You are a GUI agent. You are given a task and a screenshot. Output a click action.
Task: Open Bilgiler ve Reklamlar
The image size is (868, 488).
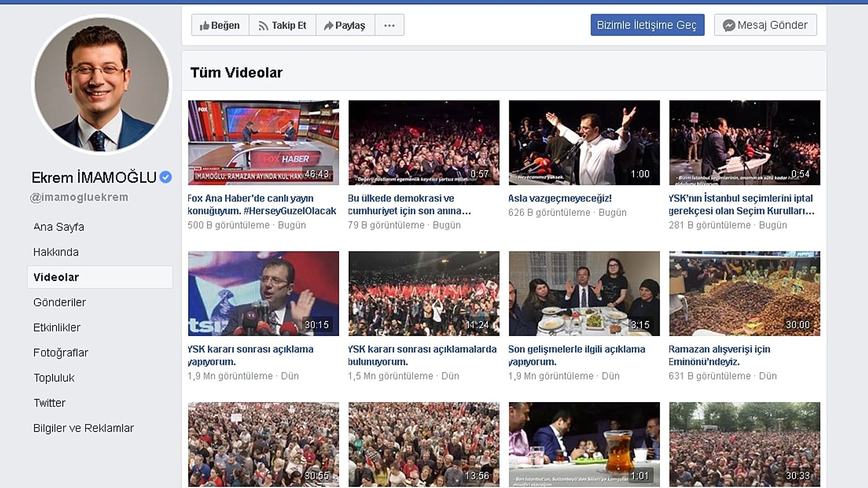[x=84, y=428]
